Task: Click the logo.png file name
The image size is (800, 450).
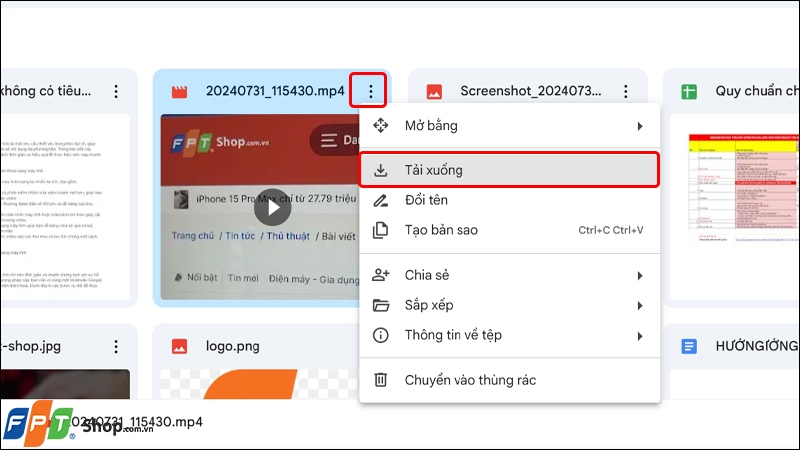Action: [x=233, y=346]
